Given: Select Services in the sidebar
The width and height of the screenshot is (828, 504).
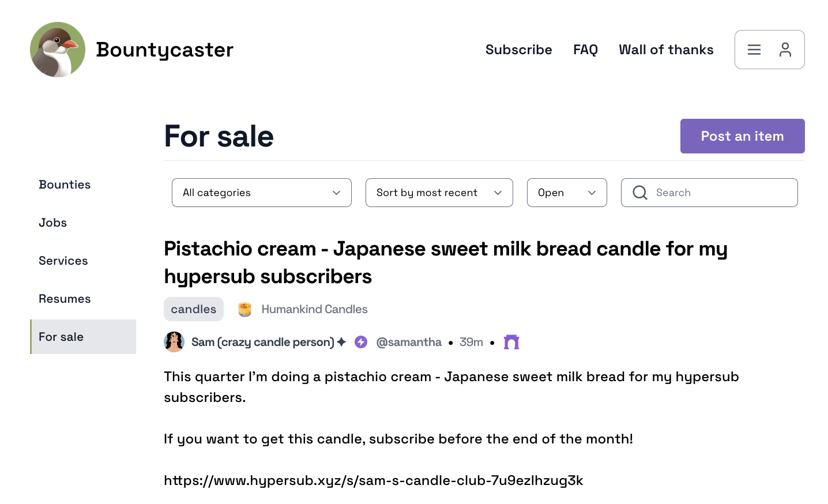Looking at the screenshot, I should point(63,261).
